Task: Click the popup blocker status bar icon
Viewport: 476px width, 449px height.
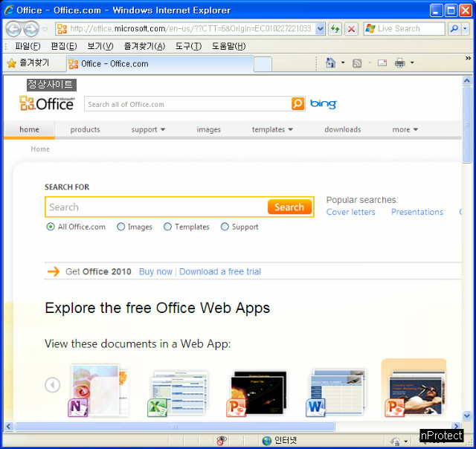Action: point(222,440)
